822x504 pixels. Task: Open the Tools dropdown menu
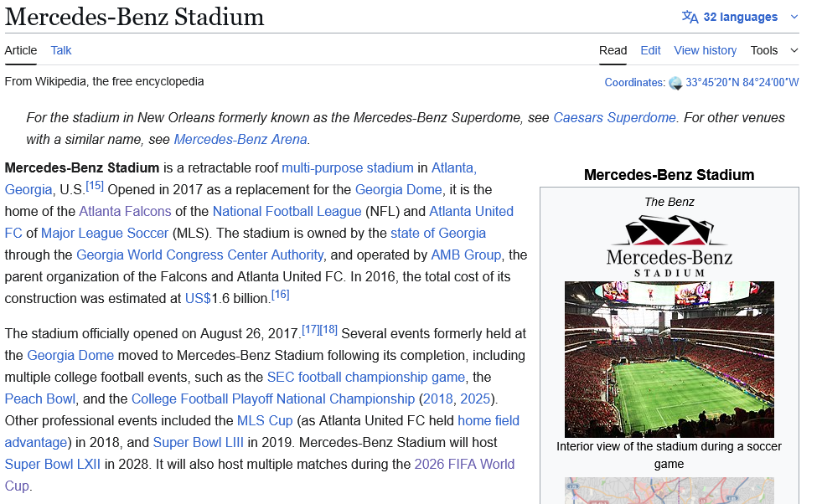(x=773, y=50)
